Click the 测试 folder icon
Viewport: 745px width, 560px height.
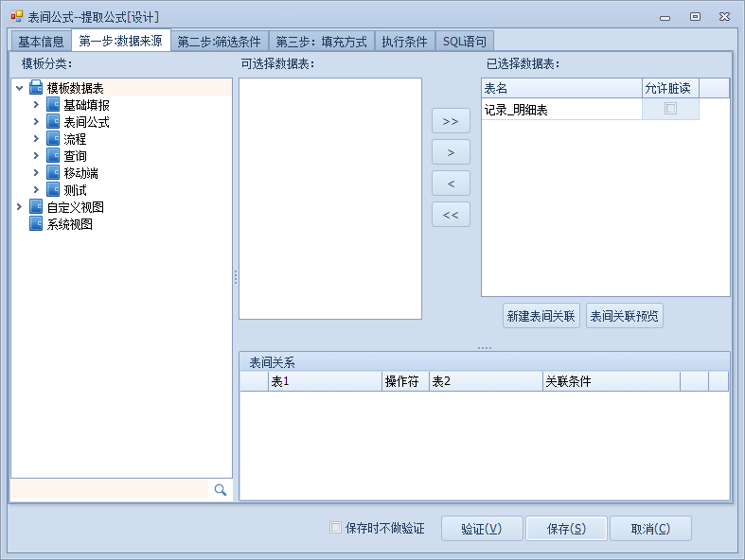(53, 190)
